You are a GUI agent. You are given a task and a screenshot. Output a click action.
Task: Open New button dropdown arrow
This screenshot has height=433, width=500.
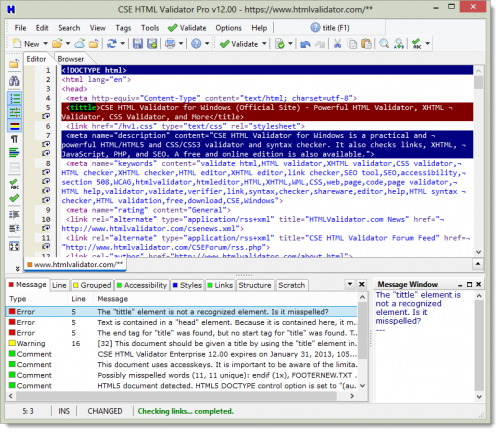45,44
